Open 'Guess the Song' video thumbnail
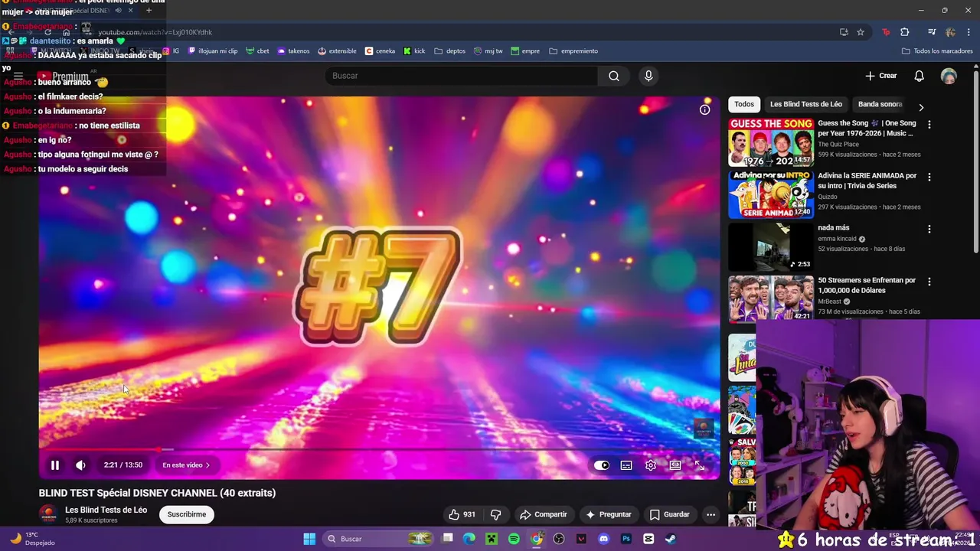The width and height of the screenshot is (980, 551). tap(771, 142)
